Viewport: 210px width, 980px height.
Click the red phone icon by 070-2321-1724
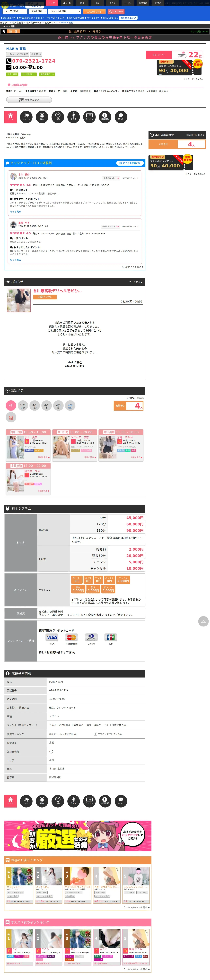pos(9,61)
